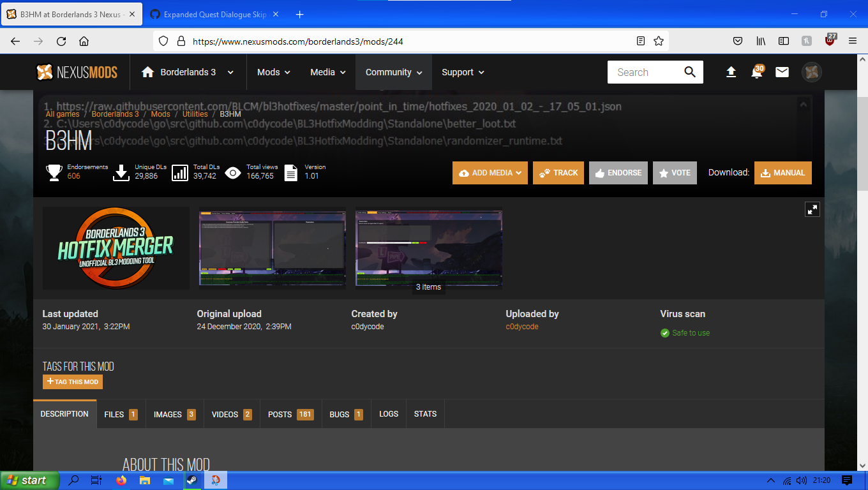Open the Windows notification center
The height and width of the screenshot is (490, 868).
point(847,480)
